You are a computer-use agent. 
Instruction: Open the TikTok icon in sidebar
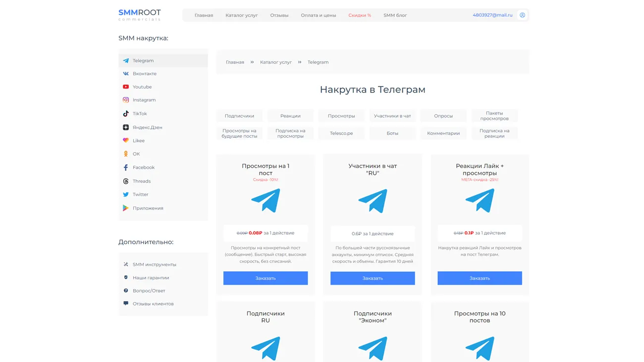(x=126, y=113)
